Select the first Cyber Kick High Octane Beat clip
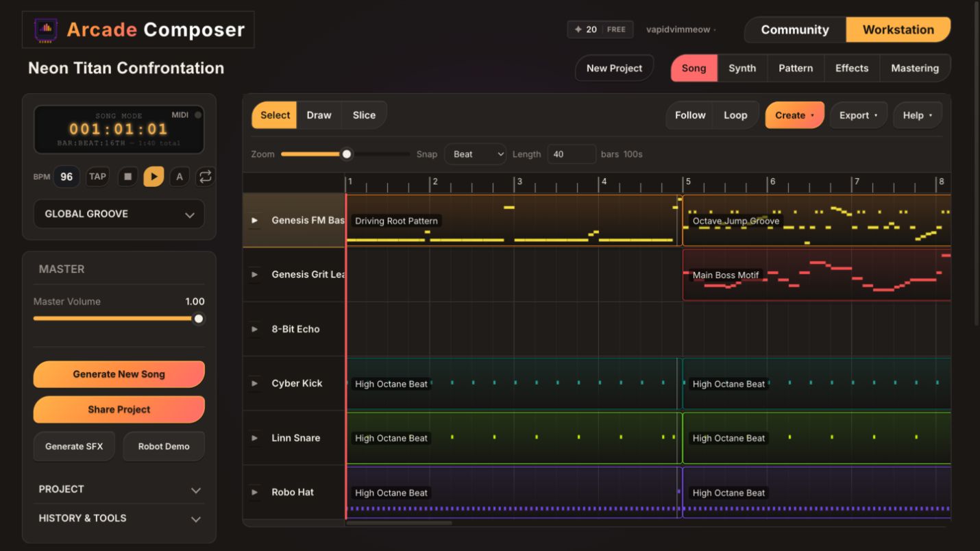 tap(513, 384)
